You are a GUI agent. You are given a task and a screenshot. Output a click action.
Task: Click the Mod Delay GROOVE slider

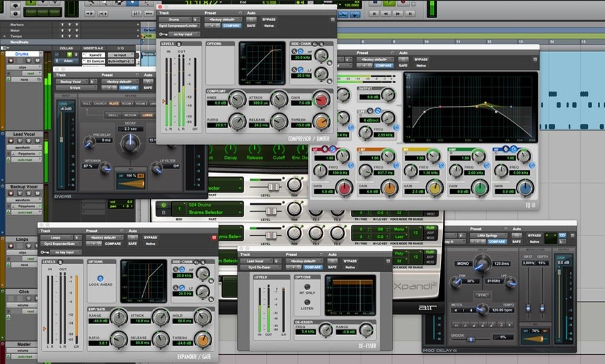471,339
